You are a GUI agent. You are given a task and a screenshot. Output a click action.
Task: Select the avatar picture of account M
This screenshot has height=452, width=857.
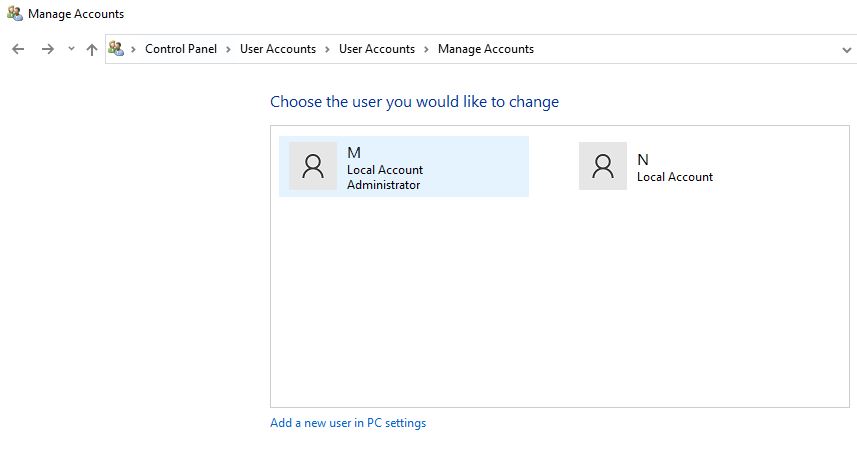pos(313,166)
